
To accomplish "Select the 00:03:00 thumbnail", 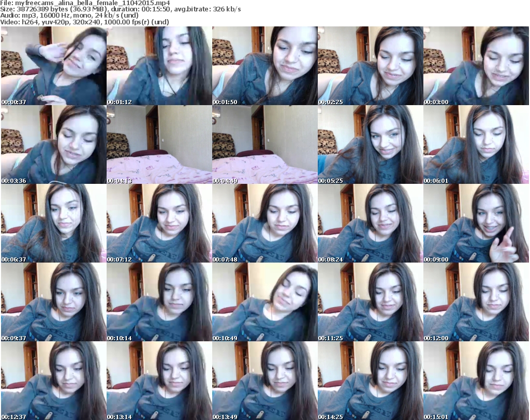I will (x=476, y=66).
